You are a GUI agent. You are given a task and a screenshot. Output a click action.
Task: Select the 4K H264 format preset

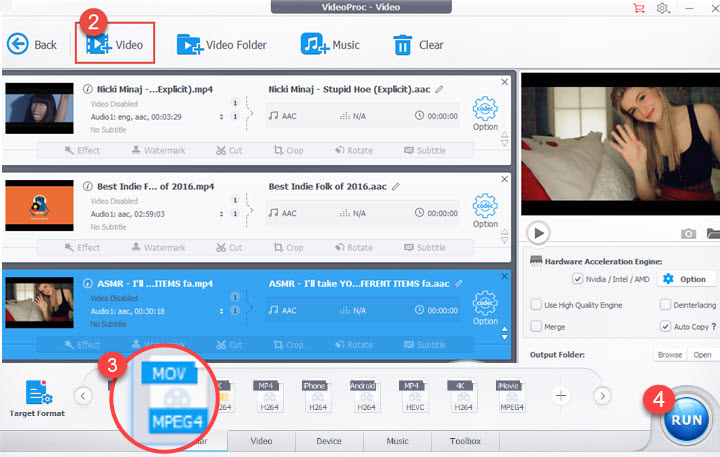(x=462, y=396)
